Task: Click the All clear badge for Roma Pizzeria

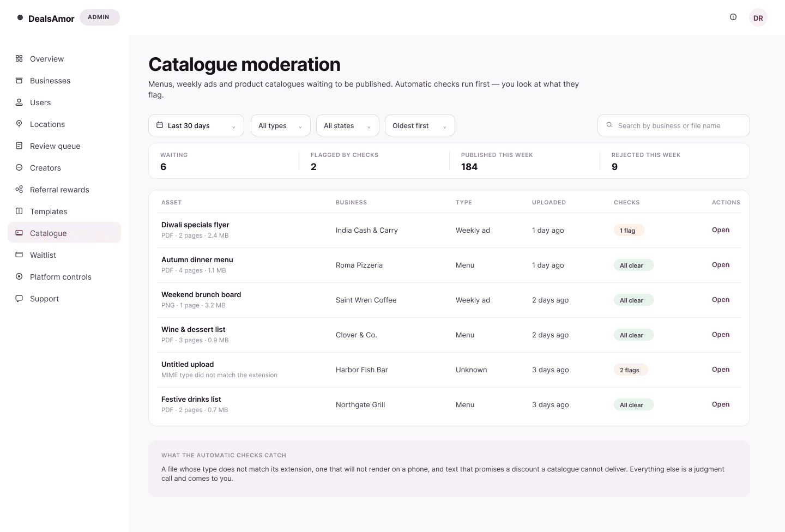Action: click(633, 265)
